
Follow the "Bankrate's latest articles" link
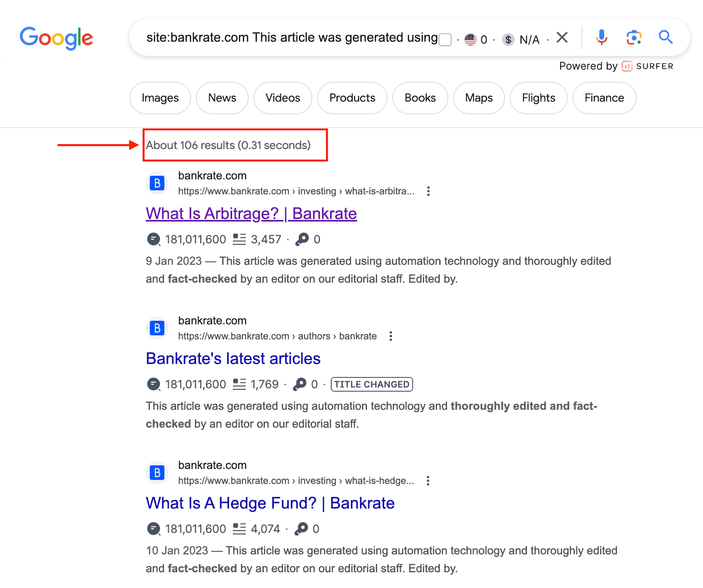(x=233, y=359)
